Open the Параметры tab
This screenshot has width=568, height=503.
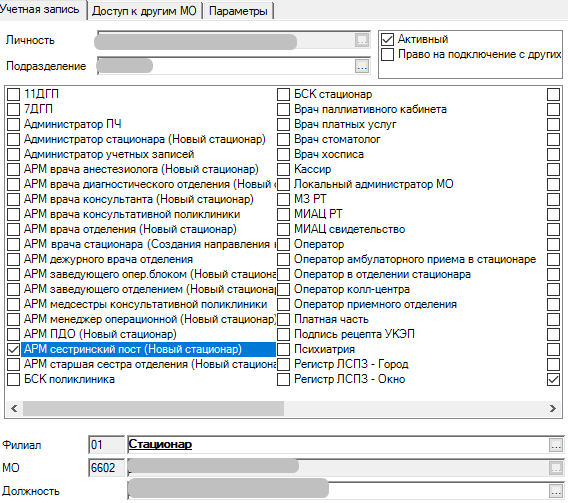click(238, 11)
